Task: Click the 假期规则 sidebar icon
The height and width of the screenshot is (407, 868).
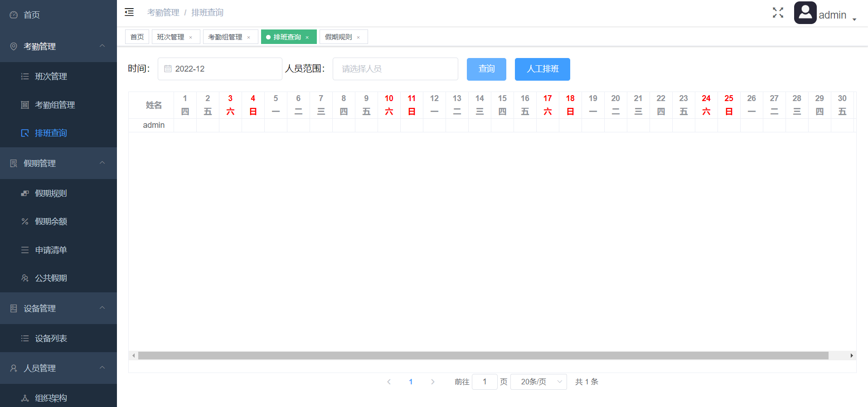Action: coord(25,193)
